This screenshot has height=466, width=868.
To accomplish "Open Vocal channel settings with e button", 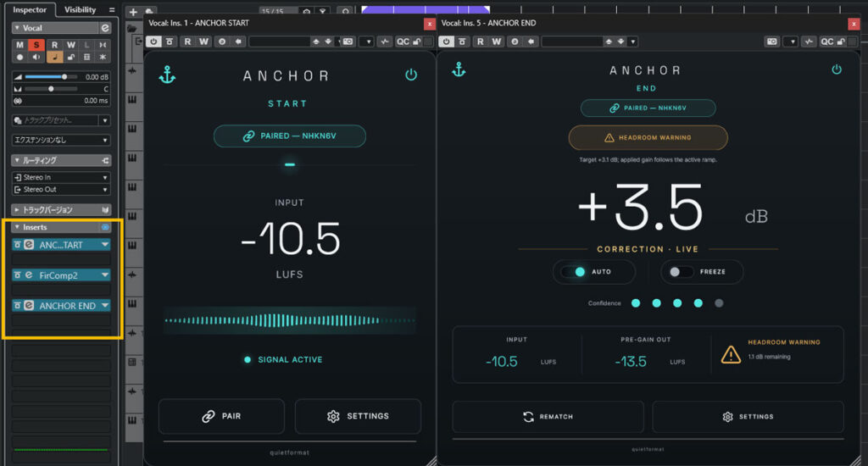I will pos(104,28).
